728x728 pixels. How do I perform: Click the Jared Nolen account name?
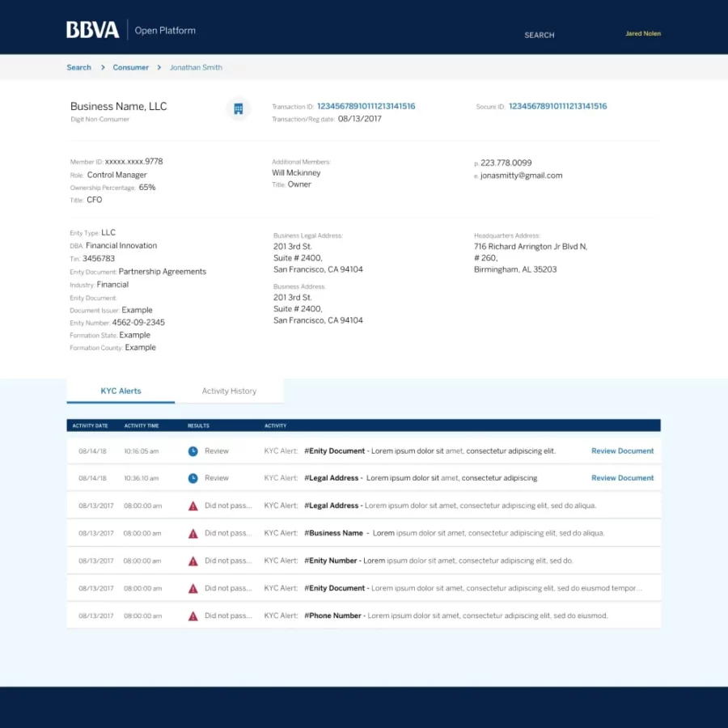(643, 33)
